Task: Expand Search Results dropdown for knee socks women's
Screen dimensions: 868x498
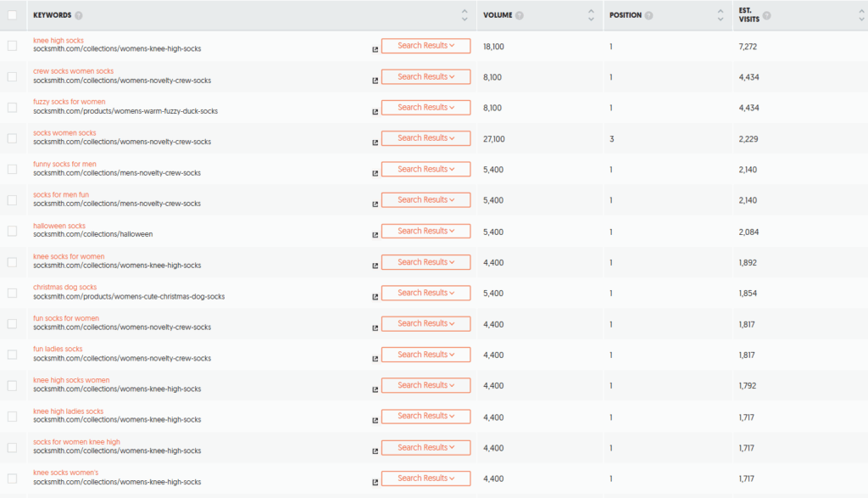Action: (x=426, y=478)
